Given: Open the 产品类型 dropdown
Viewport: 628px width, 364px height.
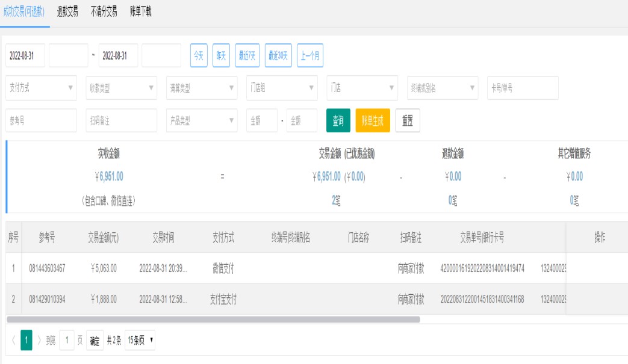Looking at the screenshot, I should pos(202,120).
